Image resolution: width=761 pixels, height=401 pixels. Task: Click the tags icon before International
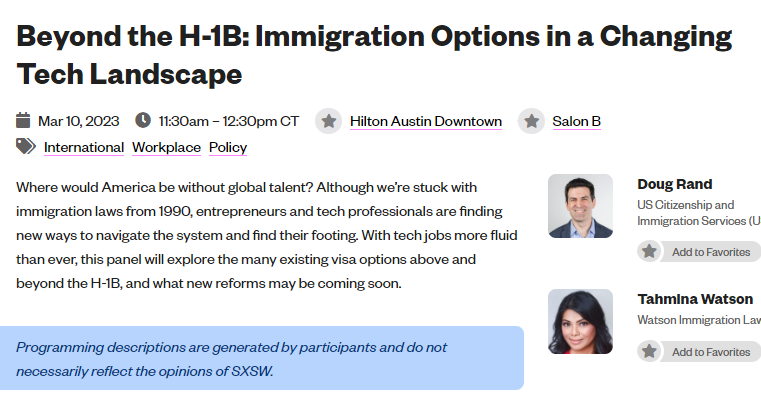[x=26, y=146]
